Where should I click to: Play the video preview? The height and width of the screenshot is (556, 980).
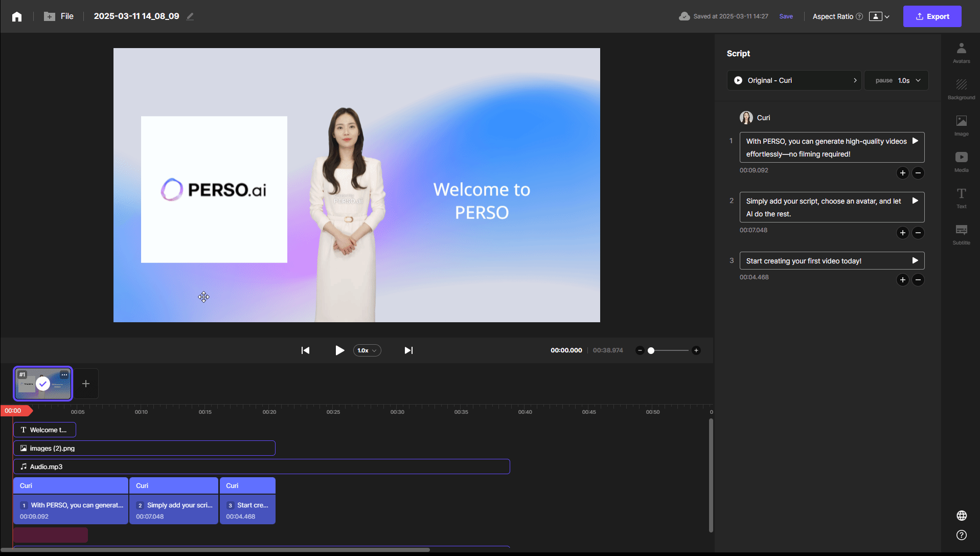click(x=339, y=350)
